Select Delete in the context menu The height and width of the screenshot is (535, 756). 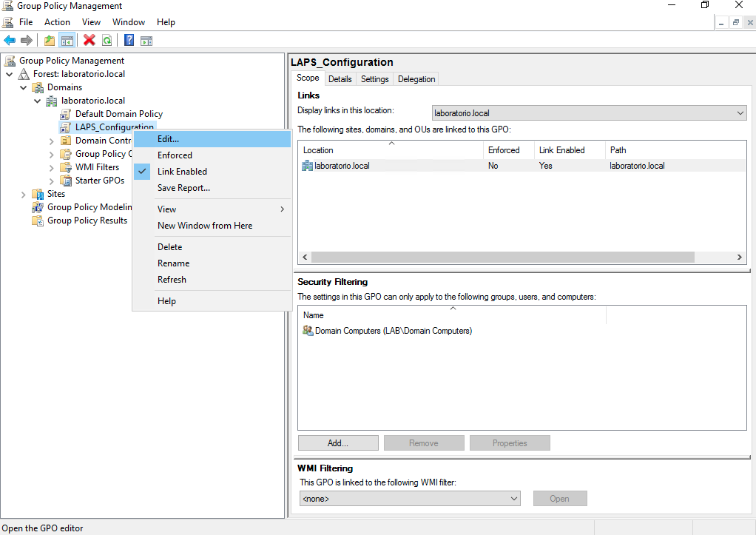pos(212,246)
